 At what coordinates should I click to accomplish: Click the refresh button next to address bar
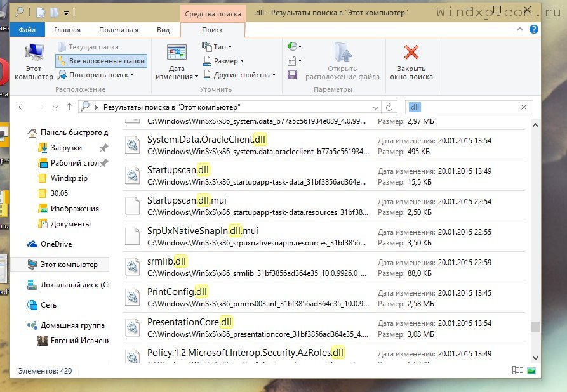coord(389,107)
